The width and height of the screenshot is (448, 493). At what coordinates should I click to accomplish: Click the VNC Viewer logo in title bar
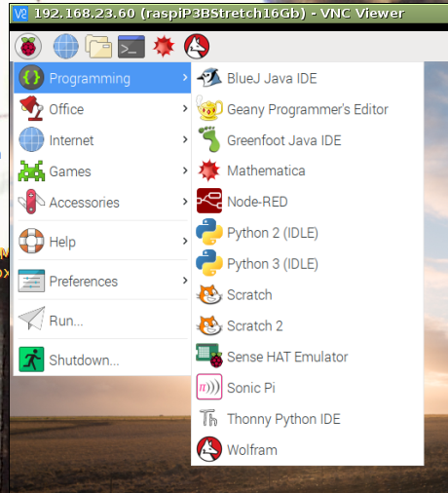[x=21, y=14]
